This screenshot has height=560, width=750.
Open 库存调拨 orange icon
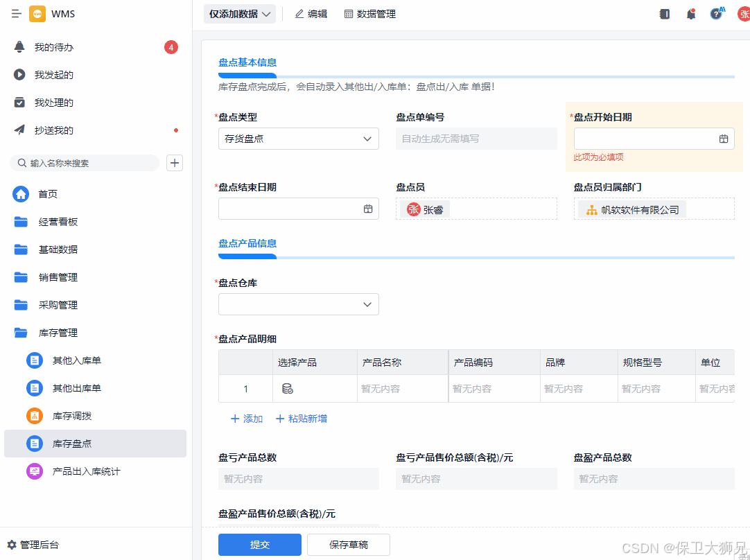(x=35, y=416)
